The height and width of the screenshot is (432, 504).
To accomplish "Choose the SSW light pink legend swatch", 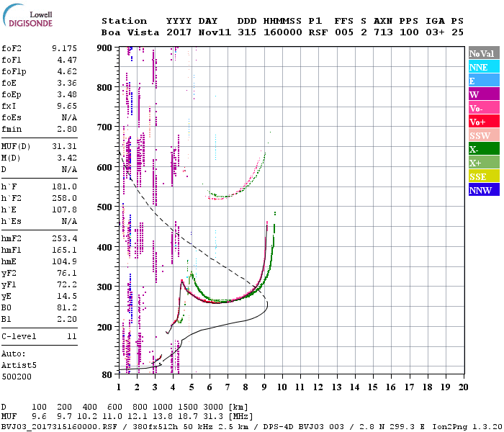I will pos(482,135).
